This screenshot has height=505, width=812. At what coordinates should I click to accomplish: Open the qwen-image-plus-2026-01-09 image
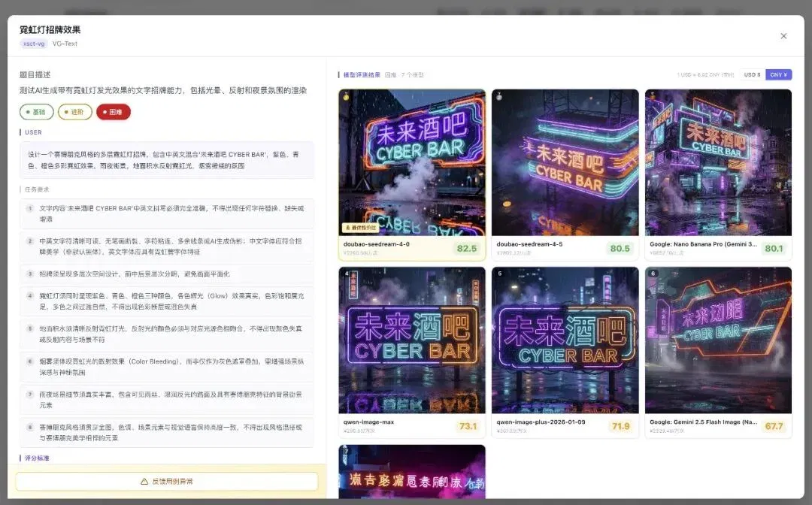(x=565, y=340)
